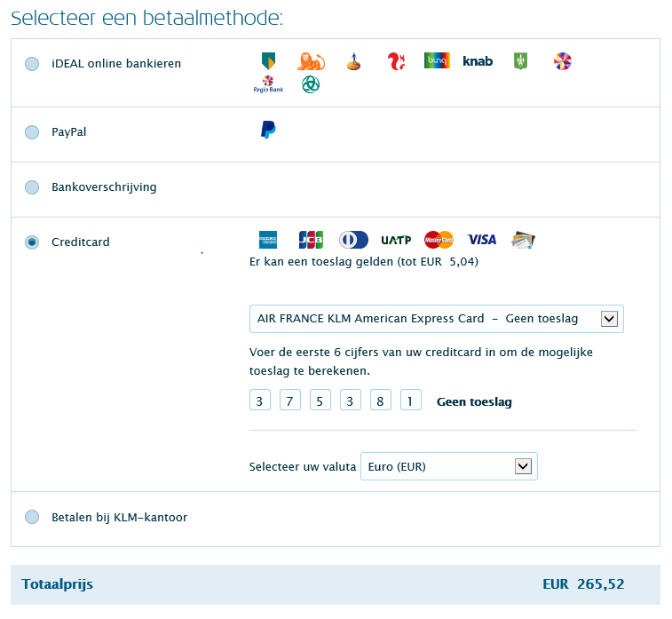Click the iDEAL online bankieren label
Viewport: 672px width, 619px height.
point(116,63)
